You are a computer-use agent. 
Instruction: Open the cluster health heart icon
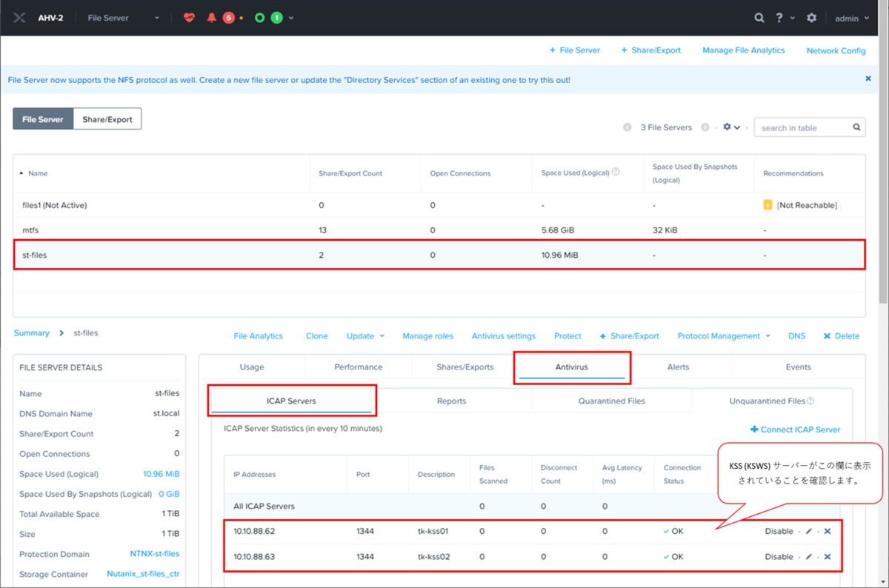point(189,18)
